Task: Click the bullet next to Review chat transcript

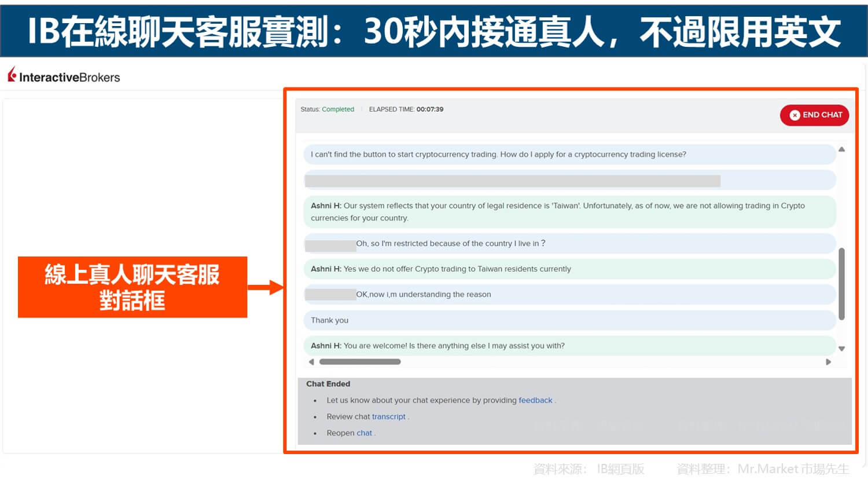Action: (316, 417)
